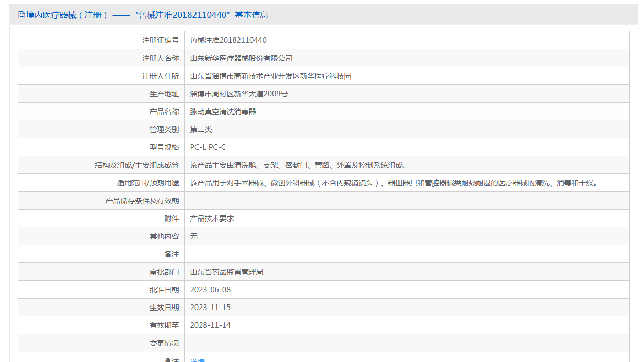Select 鲁械注准20182110440 in the 注册证编号 row
The height and width of the screenshot is (362, 644).
pyautogui.click(x=228, y=40)
